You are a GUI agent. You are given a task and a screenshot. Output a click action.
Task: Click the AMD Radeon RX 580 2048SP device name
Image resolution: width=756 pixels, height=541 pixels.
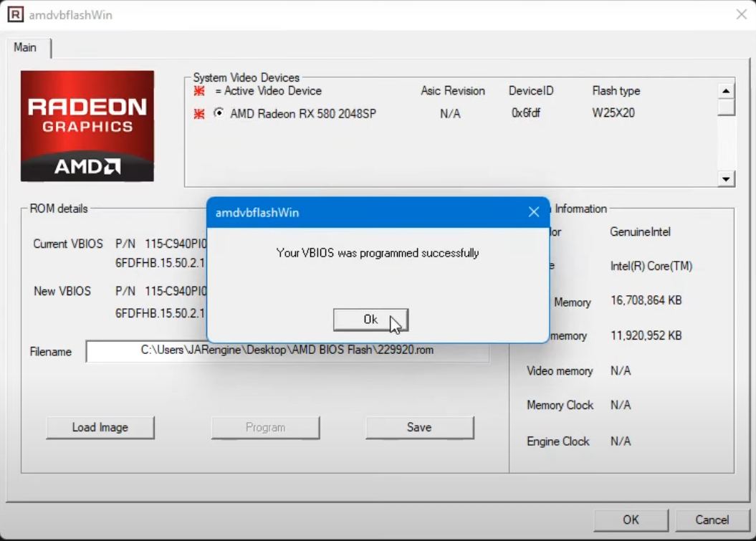tap(303, 114)
